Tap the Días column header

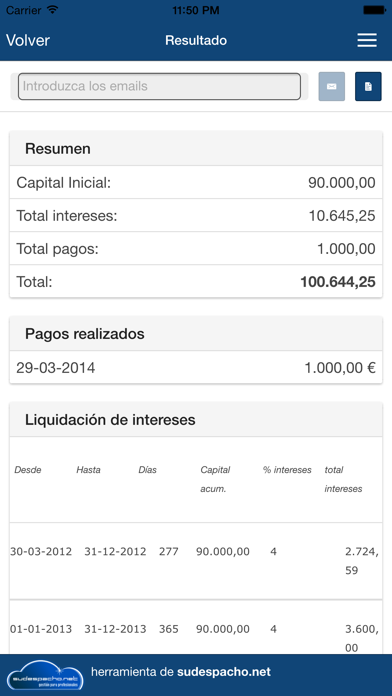pyautogui.click(x=147, y=470)
